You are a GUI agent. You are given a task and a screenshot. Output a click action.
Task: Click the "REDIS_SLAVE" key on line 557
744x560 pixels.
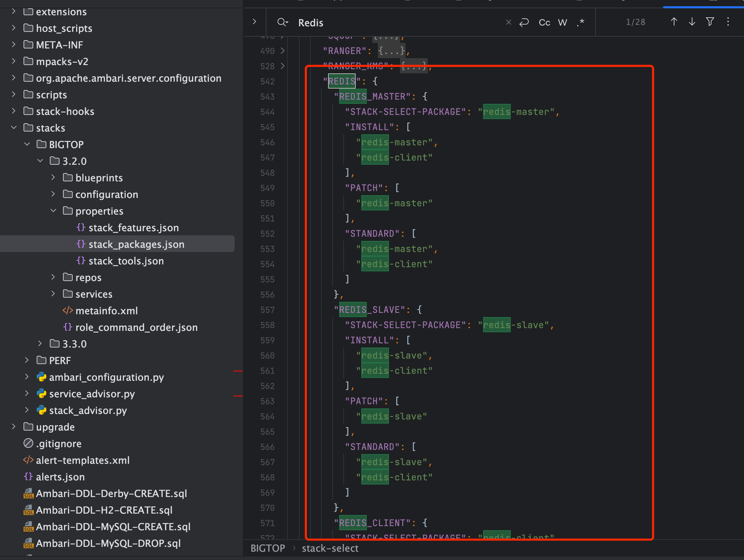point(370,310)
